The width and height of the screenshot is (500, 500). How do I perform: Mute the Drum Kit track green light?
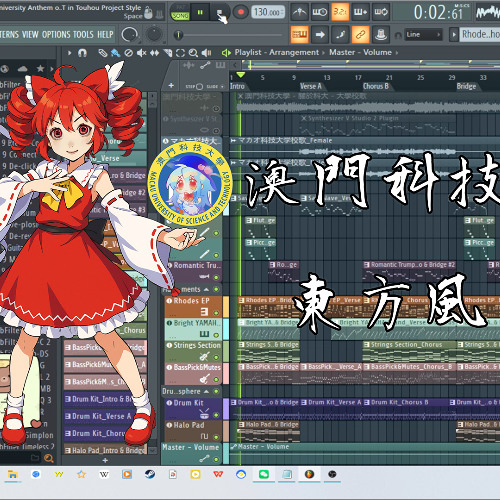click(x=216, y=415)
